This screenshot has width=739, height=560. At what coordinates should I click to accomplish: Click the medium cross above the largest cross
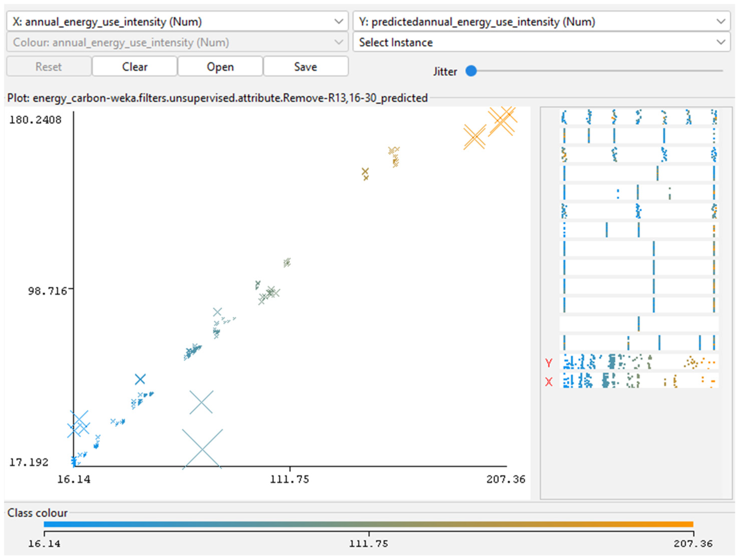[x=201, y=402]
